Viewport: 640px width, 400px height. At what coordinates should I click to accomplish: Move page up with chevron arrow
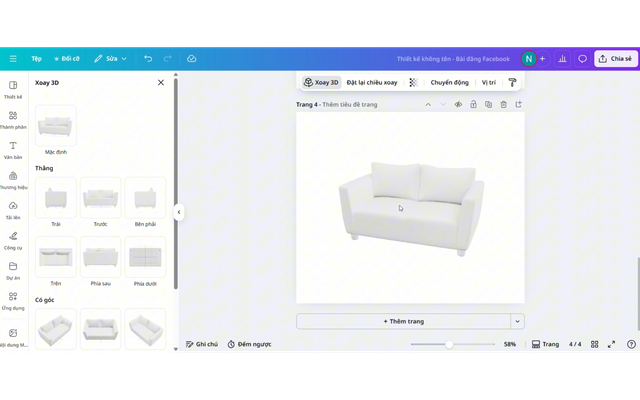click(428, 104)
